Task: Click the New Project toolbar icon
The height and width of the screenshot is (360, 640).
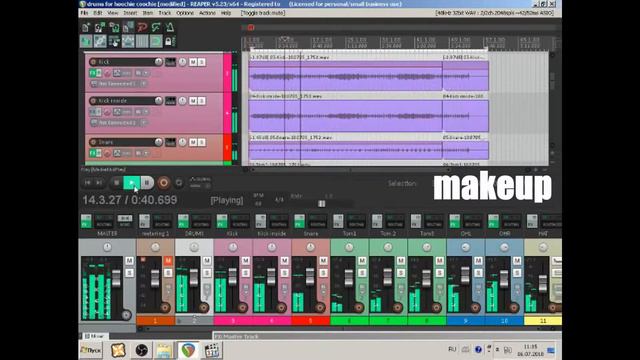Action: tap(86, 27)
